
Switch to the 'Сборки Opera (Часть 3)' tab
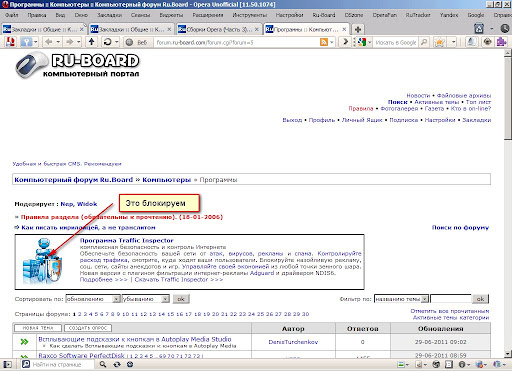219,29
